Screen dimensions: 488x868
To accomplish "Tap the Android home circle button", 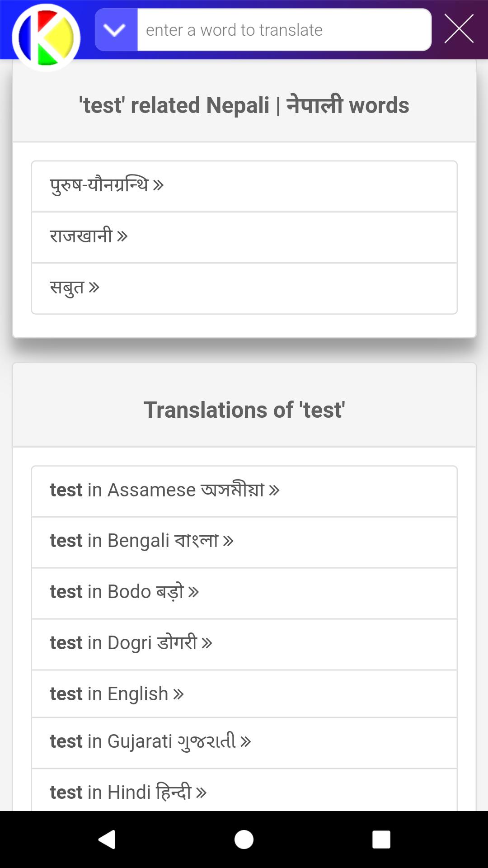I will click(x=244, y=840).
